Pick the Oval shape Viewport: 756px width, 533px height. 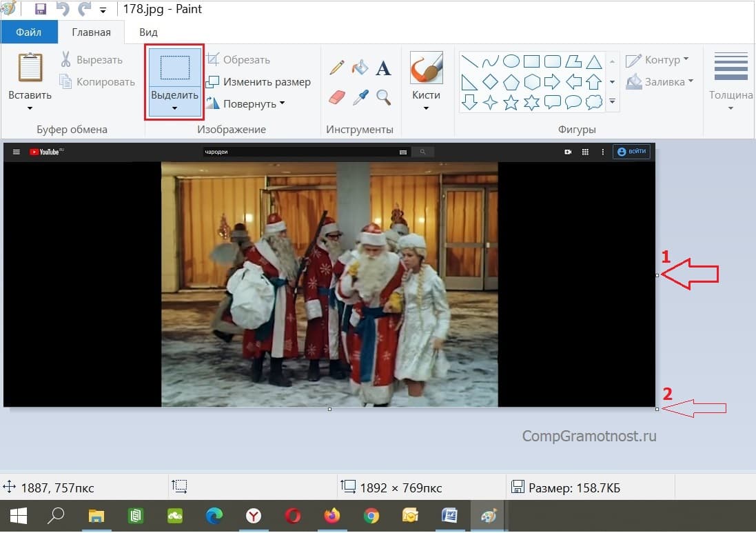click(511, 61)
